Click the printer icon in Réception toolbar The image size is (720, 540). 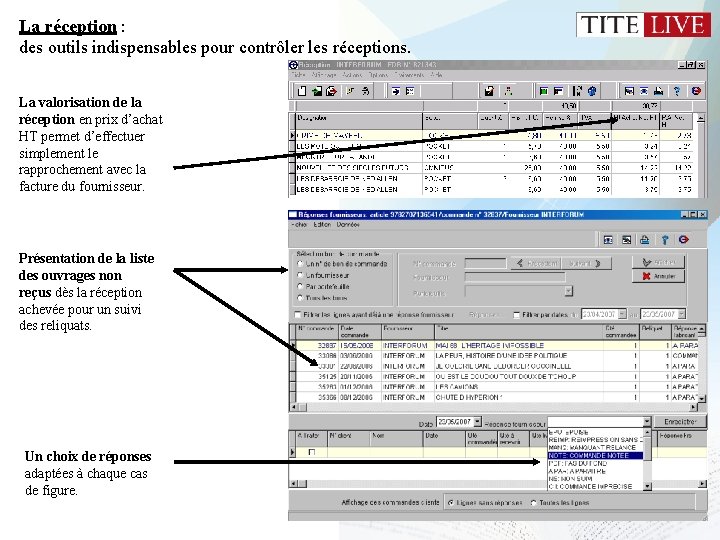click(x=658, y=91)
